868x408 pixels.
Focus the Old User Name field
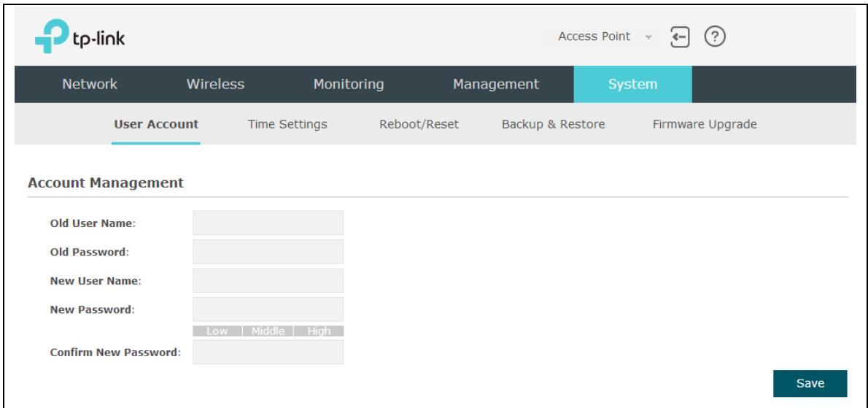pyautogui.click(x=268, y=223)
